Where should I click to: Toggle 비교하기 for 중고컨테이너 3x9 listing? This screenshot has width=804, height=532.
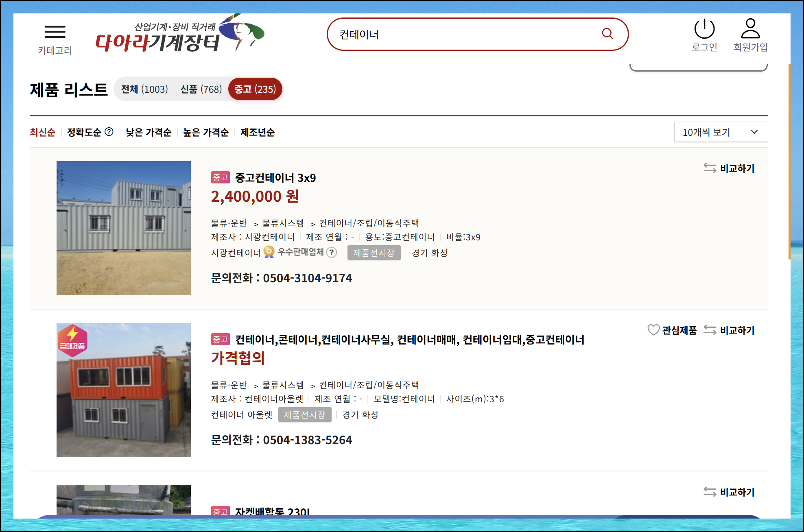click(x=729, y=168)
